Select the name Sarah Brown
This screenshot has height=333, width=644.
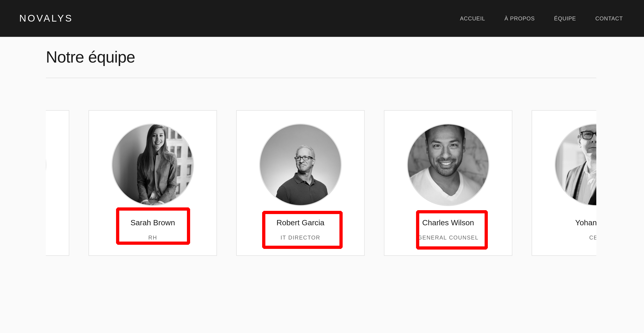tap(153, 223)
